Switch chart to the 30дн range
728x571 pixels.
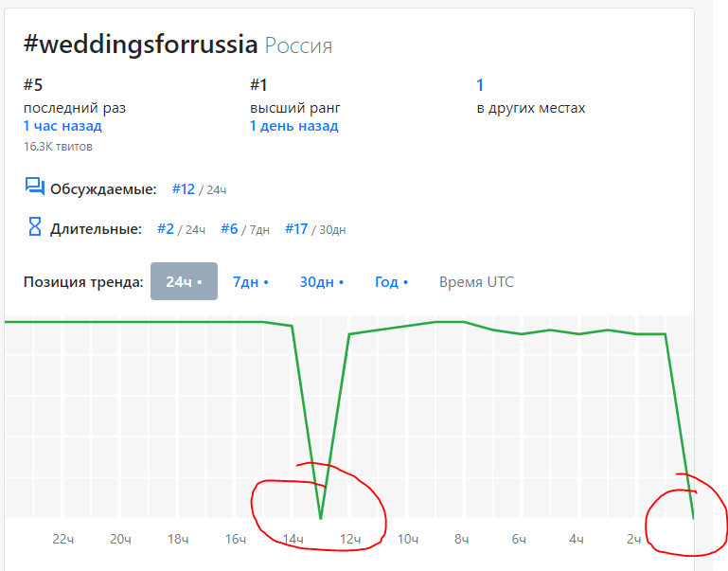coord(322,282)
